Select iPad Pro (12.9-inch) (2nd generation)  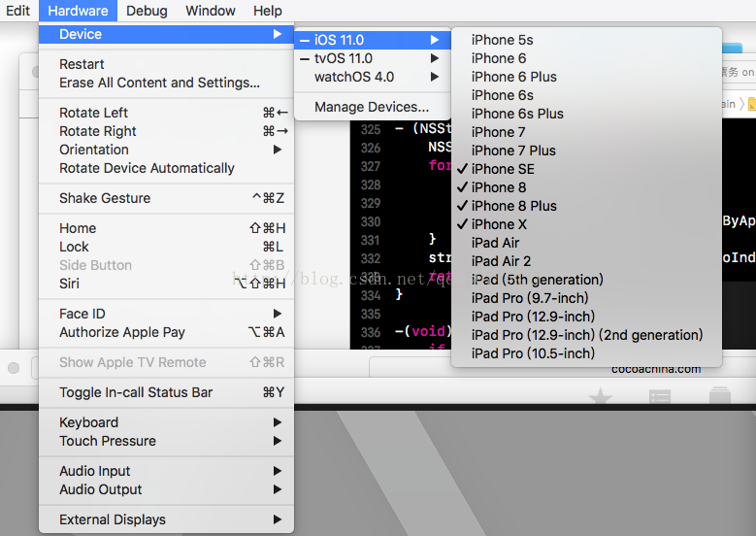[x=586, y=335]
